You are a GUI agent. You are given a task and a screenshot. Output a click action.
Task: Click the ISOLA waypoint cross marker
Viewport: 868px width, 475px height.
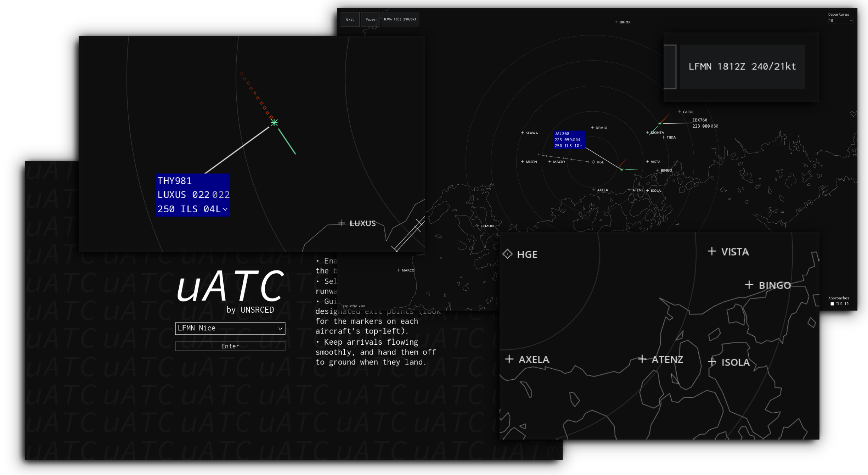712,362
